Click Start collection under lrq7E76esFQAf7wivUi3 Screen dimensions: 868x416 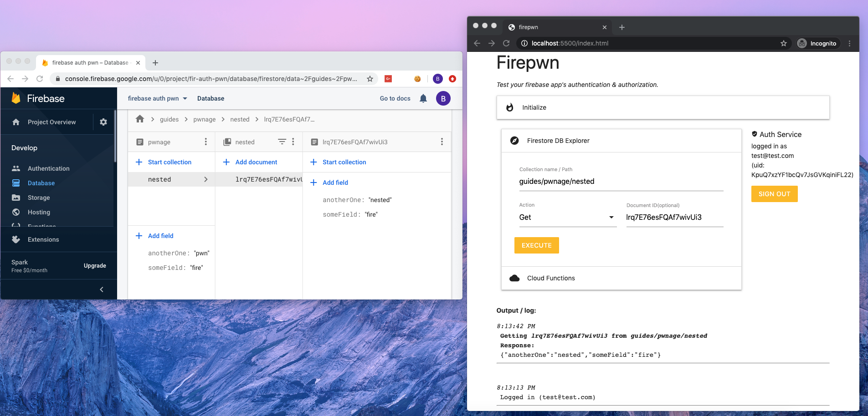(x=338, y=162)
